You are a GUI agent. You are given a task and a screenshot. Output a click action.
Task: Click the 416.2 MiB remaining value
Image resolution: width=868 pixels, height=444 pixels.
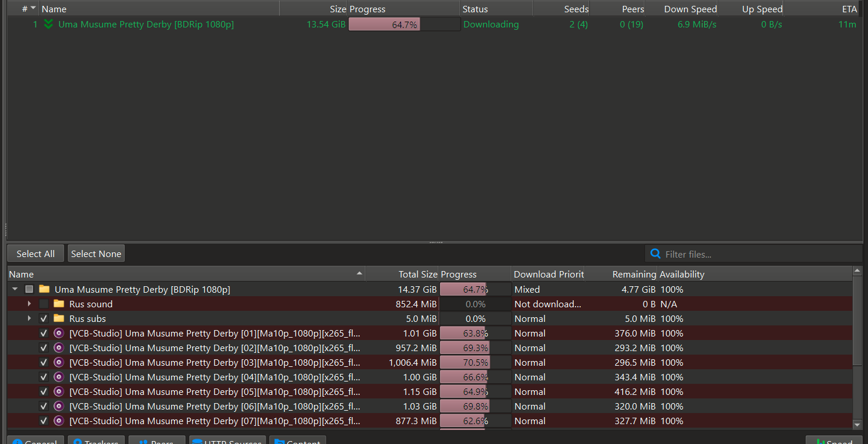coord(635,391)
